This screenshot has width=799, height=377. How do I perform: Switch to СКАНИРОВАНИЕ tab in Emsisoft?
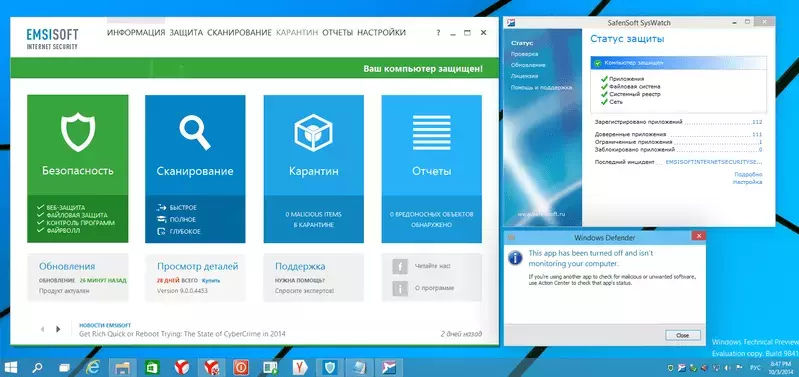click(239, 33)
